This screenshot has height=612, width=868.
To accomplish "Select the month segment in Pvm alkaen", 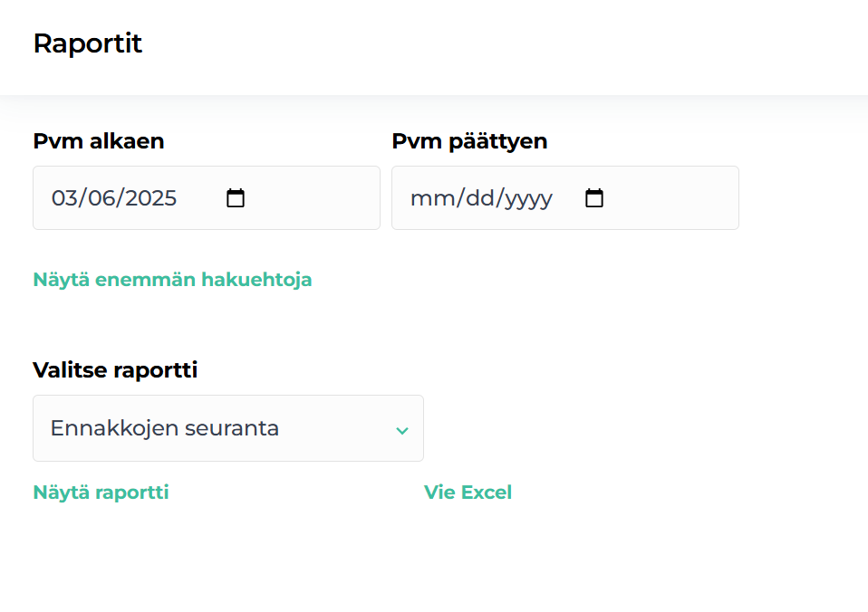I will tap(63, 198).
